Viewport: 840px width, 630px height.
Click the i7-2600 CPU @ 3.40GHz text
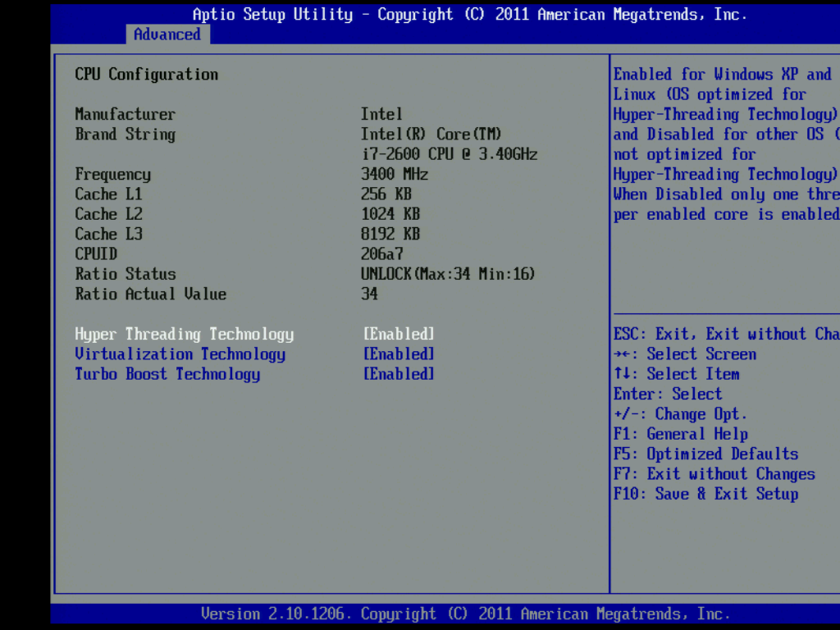point(450,154)
